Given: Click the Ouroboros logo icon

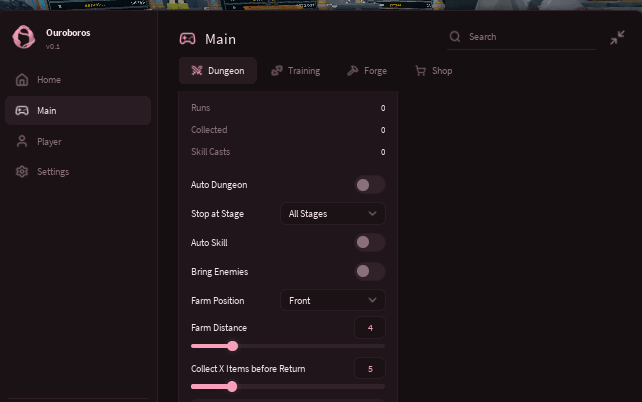Looking at the screenshot, I should pos(24,37).
